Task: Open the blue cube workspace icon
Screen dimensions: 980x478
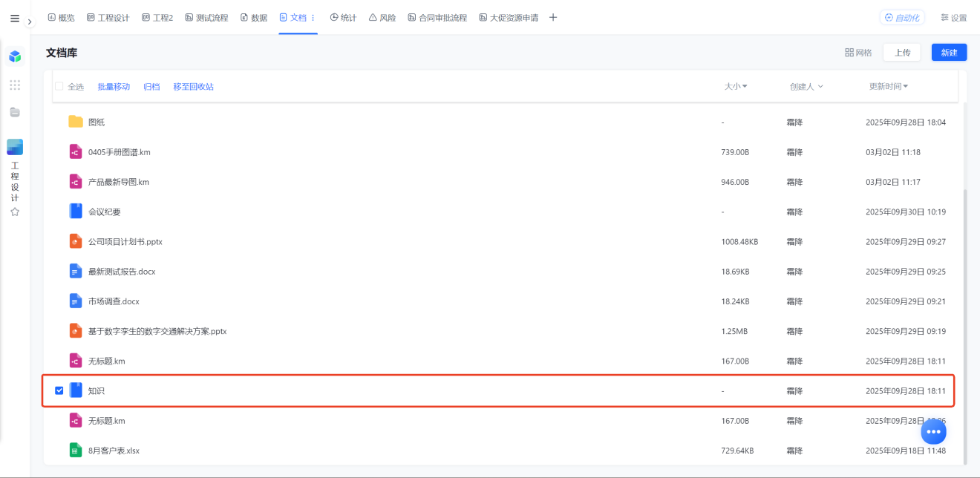Action: [x=15, y=56]
